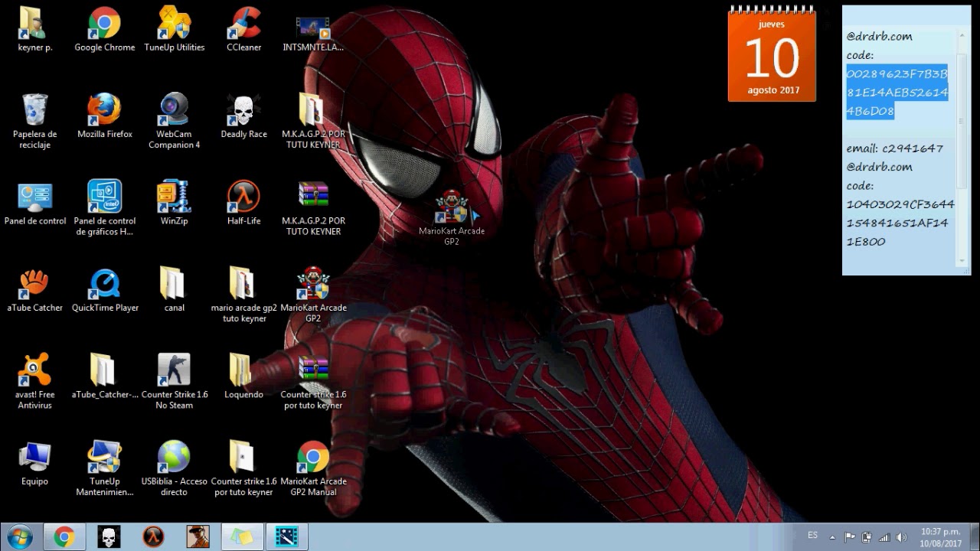
Task: Click the text 1E800 in the note
Action: (865, 242)
